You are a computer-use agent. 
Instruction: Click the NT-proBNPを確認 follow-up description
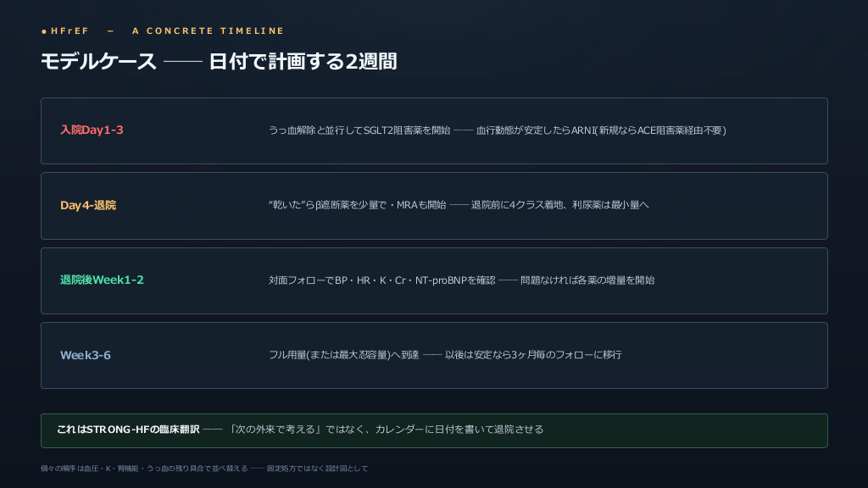pos(382,280)
